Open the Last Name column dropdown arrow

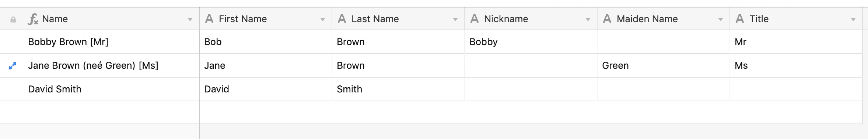click(455, 19)
